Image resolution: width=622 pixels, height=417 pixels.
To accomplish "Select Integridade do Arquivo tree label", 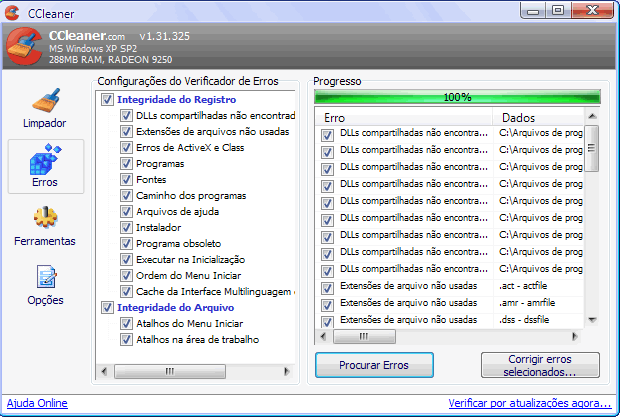I will [x=175, y=307].
